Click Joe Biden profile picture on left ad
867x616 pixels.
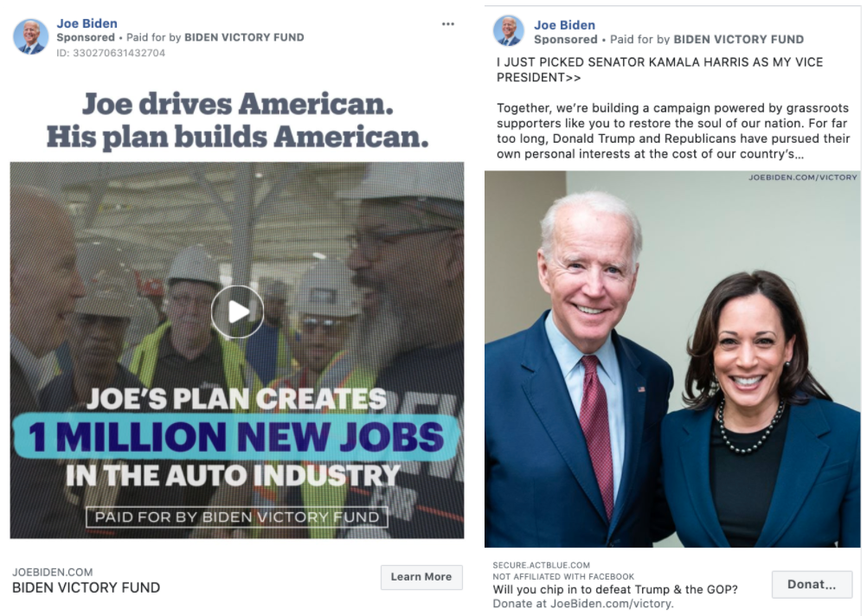pyautogui.click(x=31, y=36)
